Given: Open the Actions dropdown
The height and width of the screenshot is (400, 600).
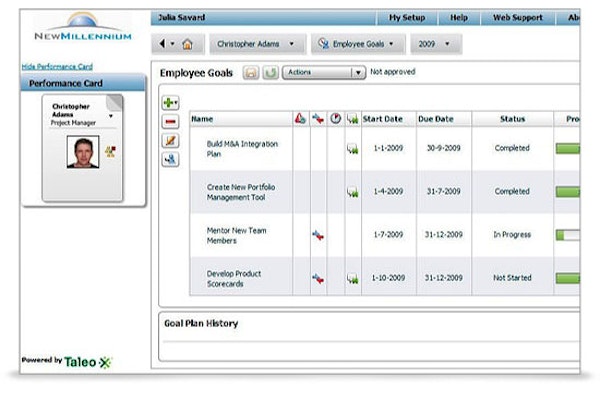Looking at the screenshot, I should [324, 73].
